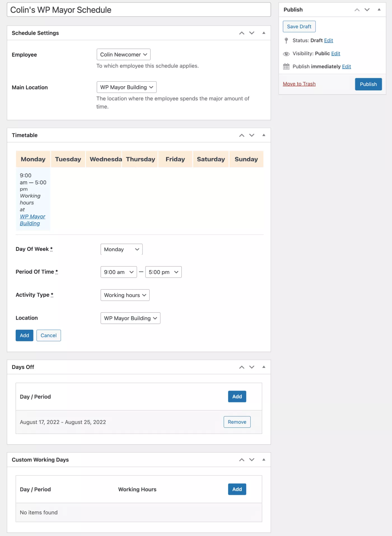Open the 5:00 pm end time dropdown

point(164,272)
